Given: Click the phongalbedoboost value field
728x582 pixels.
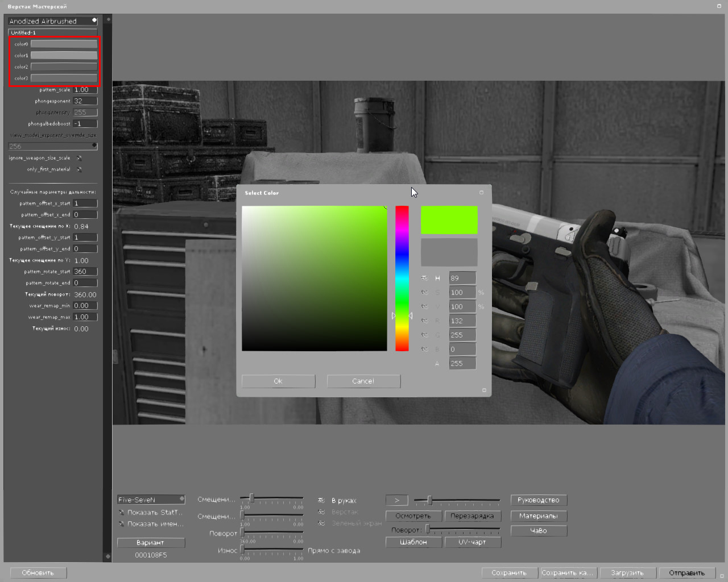Looking at the screenshot, I should (85, 124).
